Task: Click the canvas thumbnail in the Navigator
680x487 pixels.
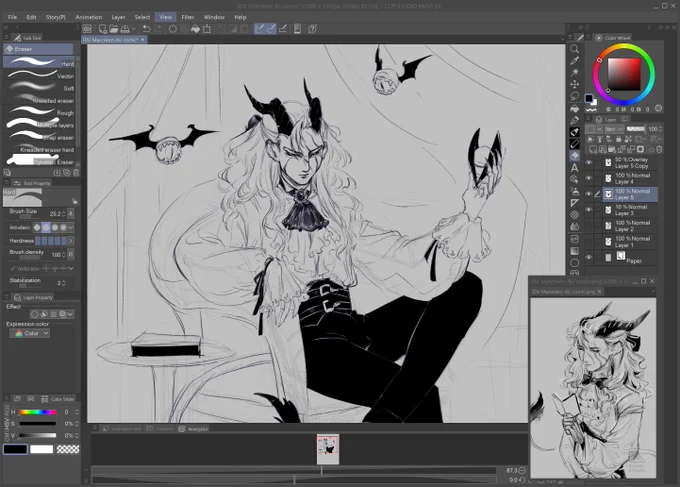Action: click(x=327, y=449)
